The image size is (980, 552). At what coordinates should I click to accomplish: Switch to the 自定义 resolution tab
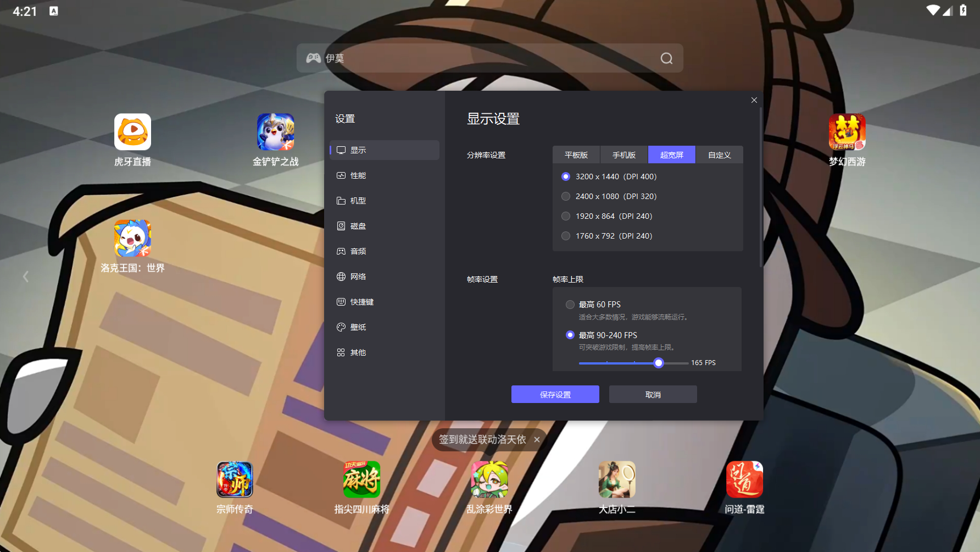[720, 155]
